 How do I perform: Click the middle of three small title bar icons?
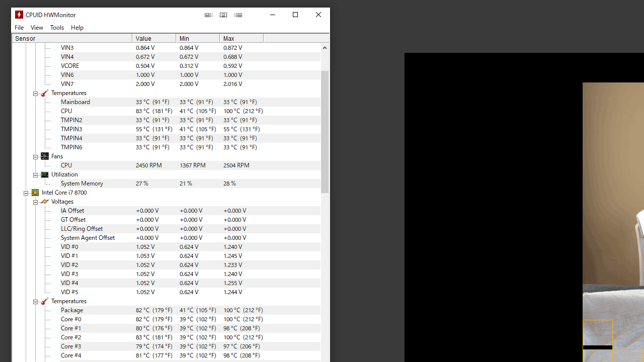point(223,15)
